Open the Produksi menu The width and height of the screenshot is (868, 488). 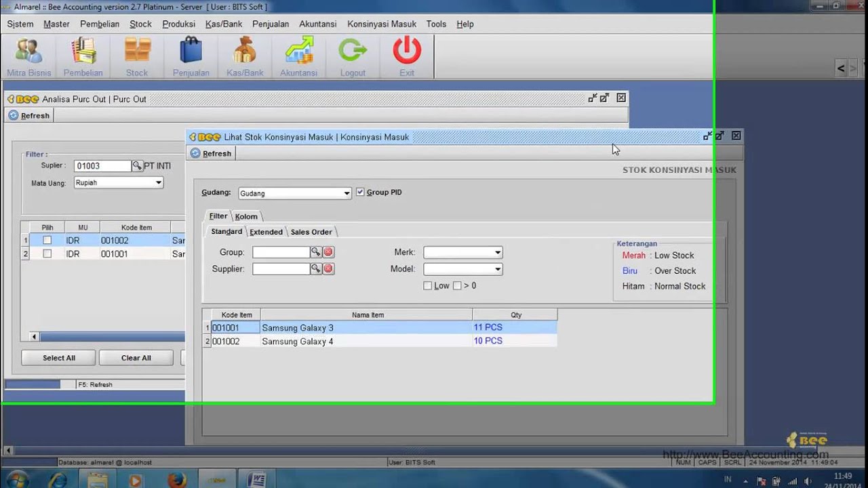coord(179,24)
